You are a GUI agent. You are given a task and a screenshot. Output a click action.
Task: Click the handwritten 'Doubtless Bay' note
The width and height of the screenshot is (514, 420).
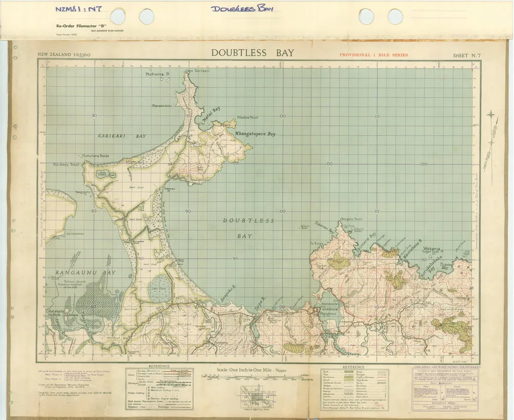243,9
